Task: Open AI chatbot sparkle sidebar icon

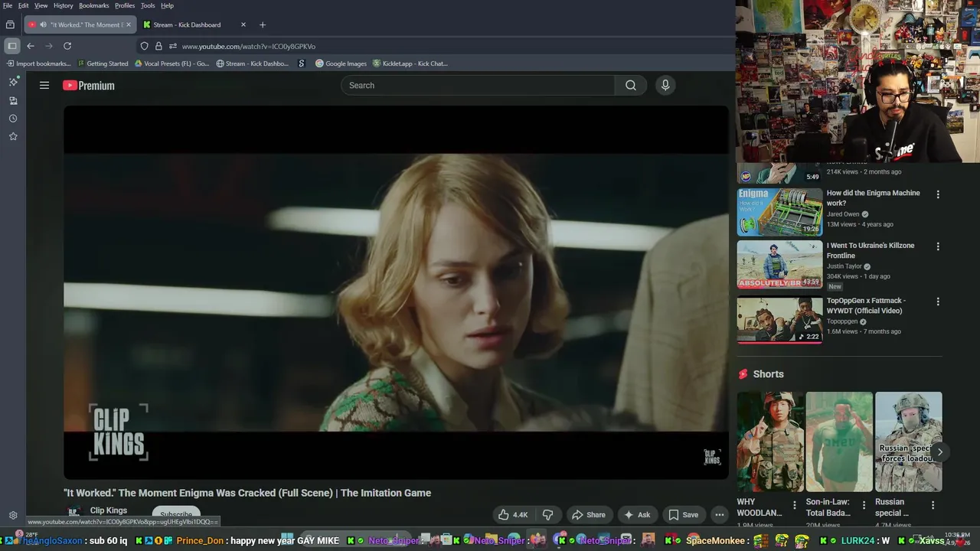Action: 13,81
